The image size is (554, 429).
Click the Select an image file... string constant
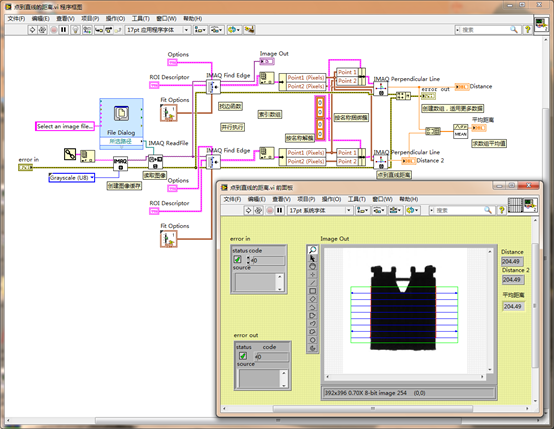point(65,126)
